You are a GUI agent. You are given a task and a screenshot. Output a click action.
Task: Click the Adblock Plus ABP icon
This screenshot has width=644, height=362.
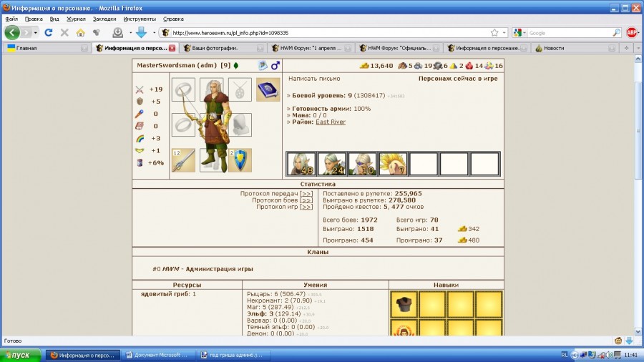point(632,32)
